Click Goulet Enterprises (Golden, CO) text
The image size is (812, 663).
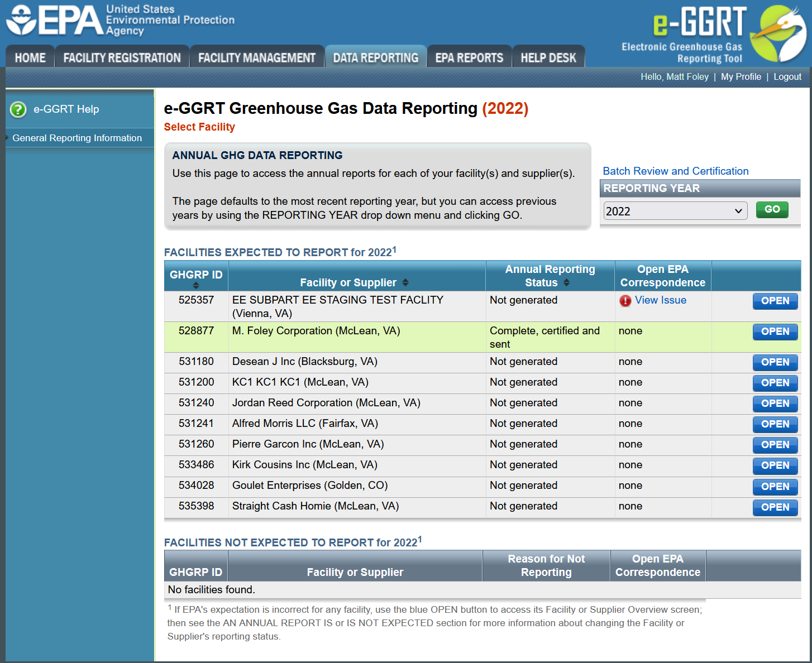click(x=310, y=485)
